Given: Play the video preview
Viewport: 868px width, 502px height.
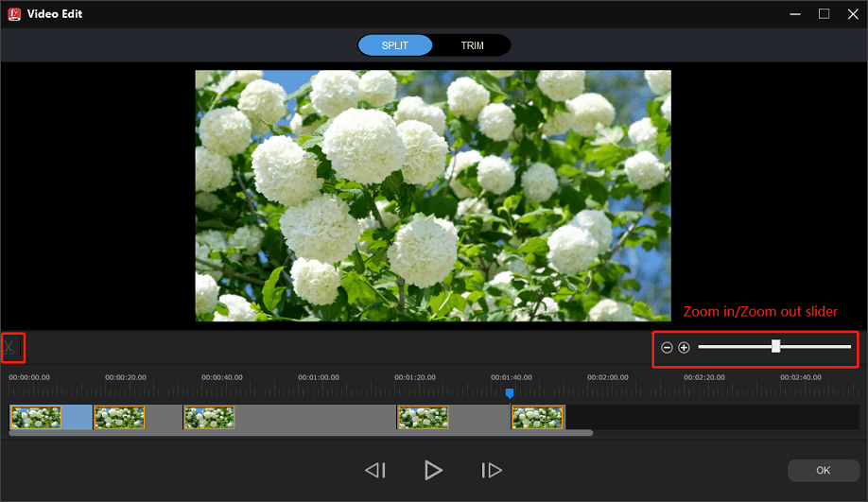Looking at the screenshot, I should (x=433, y=471).
